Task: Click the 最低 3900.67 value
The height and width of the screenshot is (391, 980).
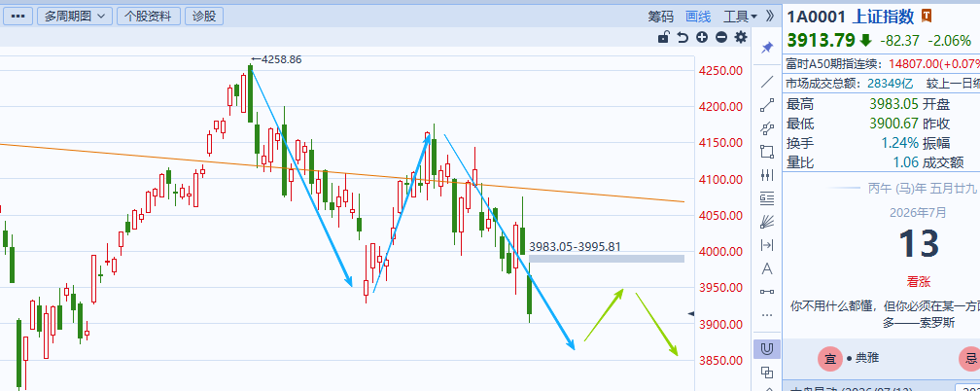Action: click(x=893, y=124)
